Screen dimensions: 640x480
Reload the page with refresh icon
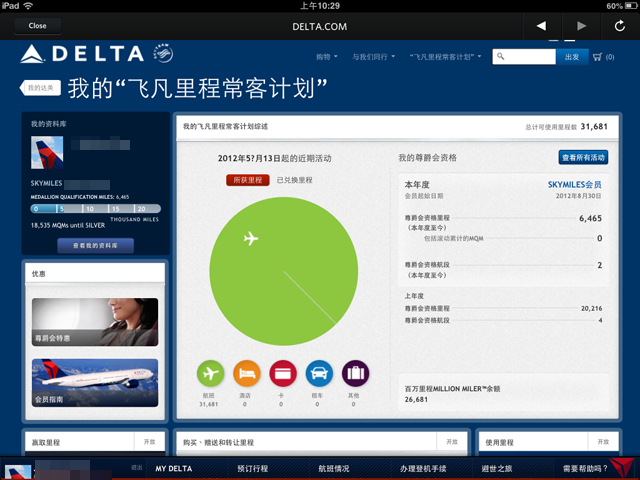(x=620, y=26)
